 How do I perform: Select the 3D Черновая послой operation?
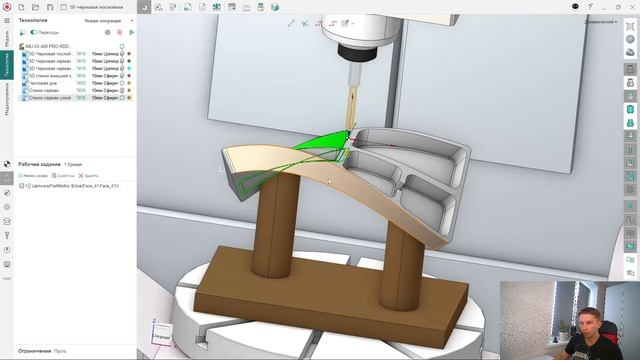(50, 54)
